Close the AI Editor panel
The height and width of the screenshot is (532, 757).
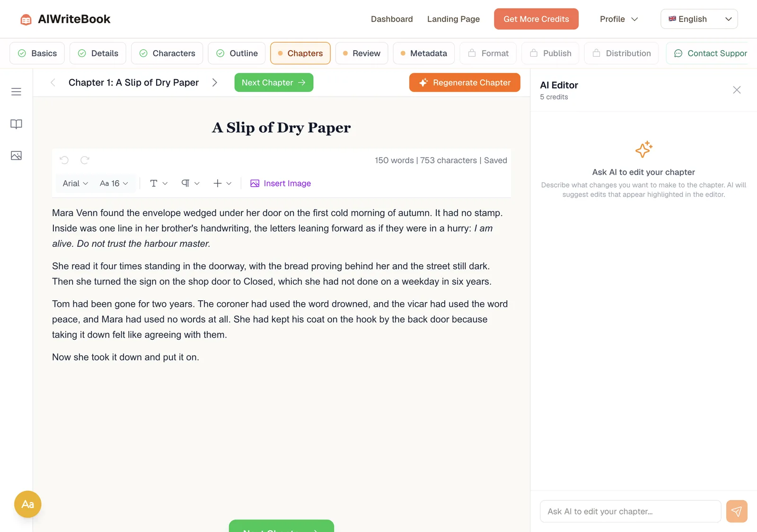click(x=737, y=90)
